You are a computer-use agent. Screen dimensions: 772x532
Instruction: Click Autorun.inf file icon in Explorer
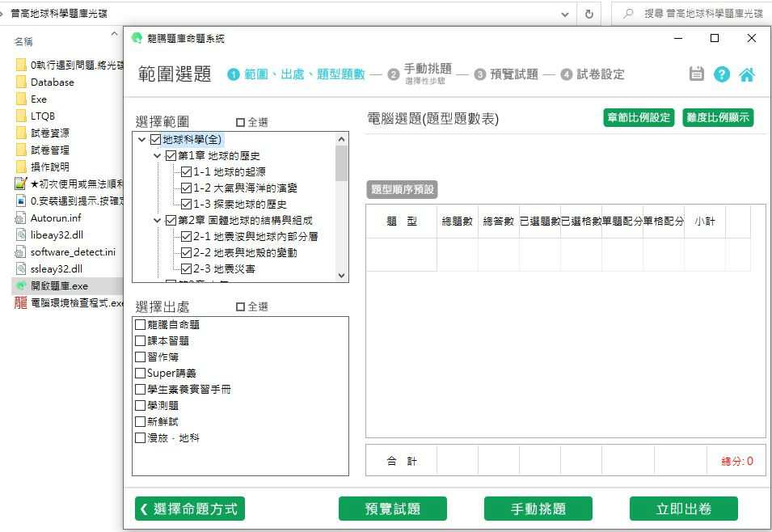(x=21, y=217)
